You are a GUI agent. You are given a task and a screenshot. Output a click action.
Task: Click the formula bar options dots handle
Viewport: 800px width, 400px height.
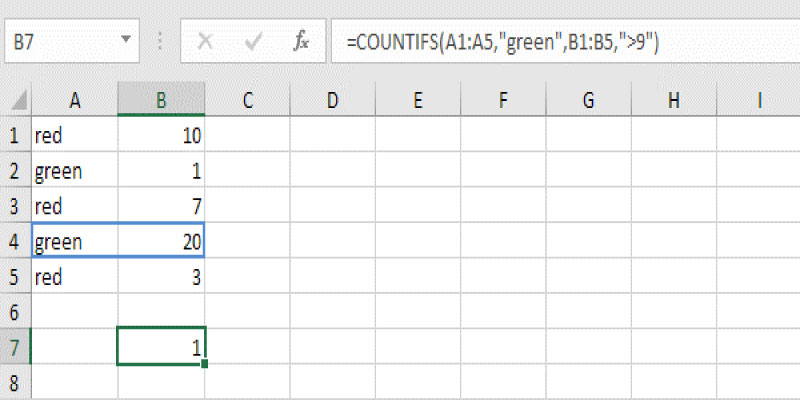coord(160,41)
